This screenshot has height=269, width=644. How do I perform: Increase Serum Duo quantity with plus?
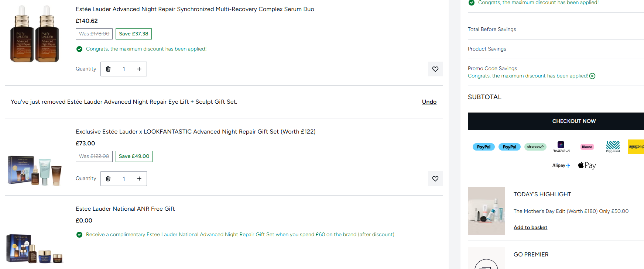[x=139, y=69]
